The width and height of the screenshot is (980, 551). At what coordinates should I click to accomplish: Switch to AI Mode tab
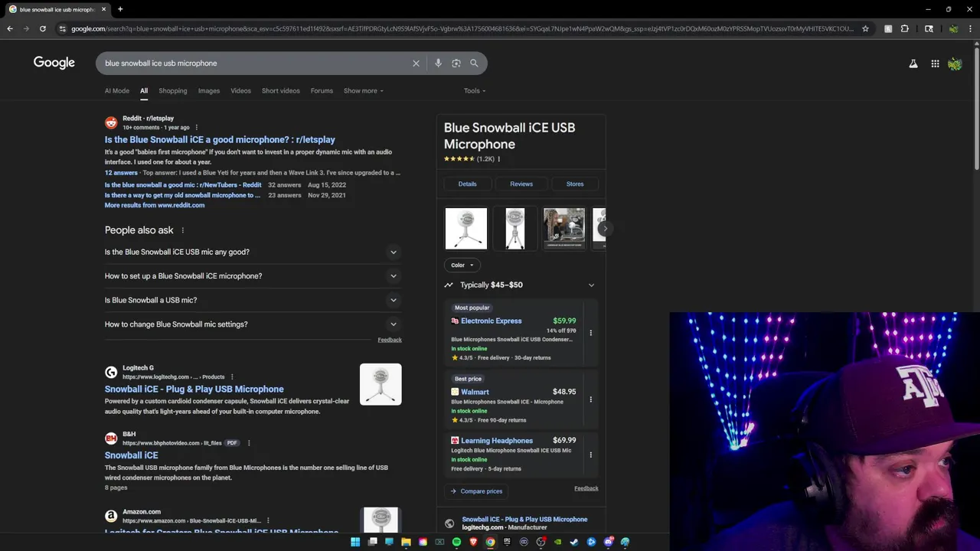pyautogui.click(x=117, y=91)
